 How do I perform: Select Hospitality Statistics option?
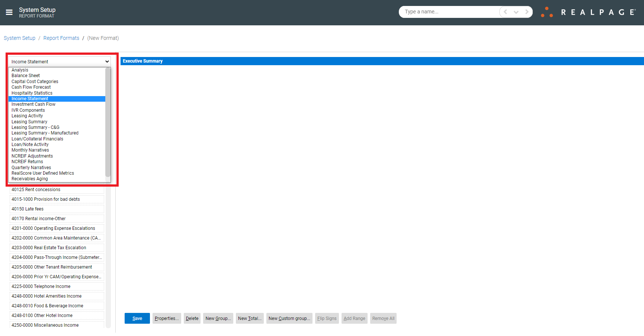point(57,93)
